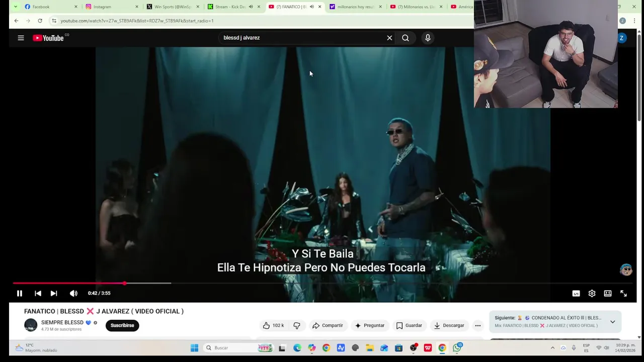644x362 pixels.
Task: Skip to the next video
Action: tap(54, 293)
